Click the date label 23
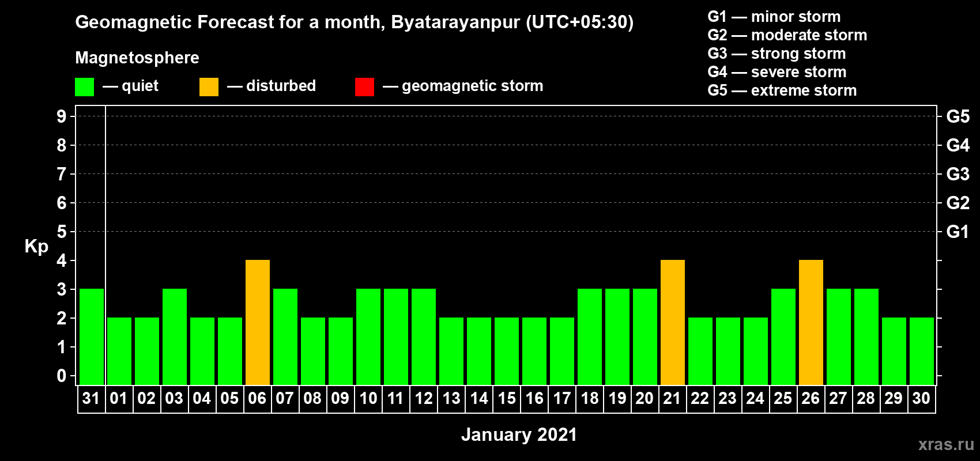 click(x=728, y=399)
